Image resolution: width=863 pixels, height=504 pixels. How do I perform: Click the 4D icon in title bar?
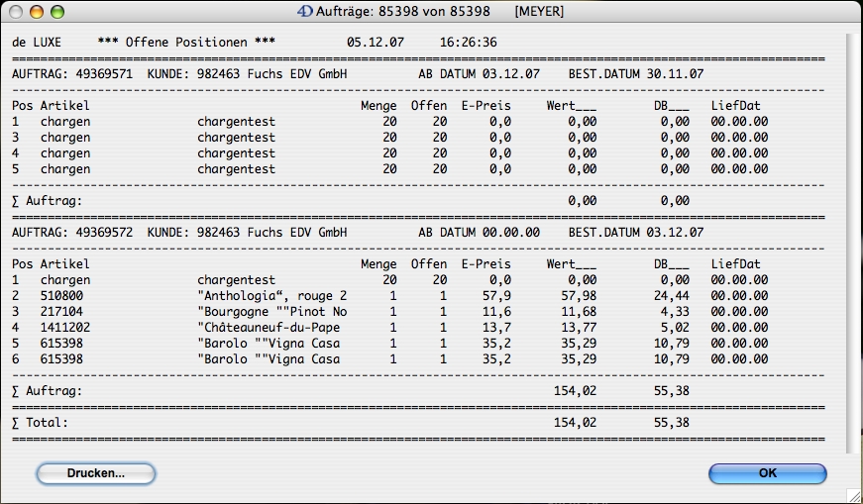pyautogui.click(x=305, y=12)
